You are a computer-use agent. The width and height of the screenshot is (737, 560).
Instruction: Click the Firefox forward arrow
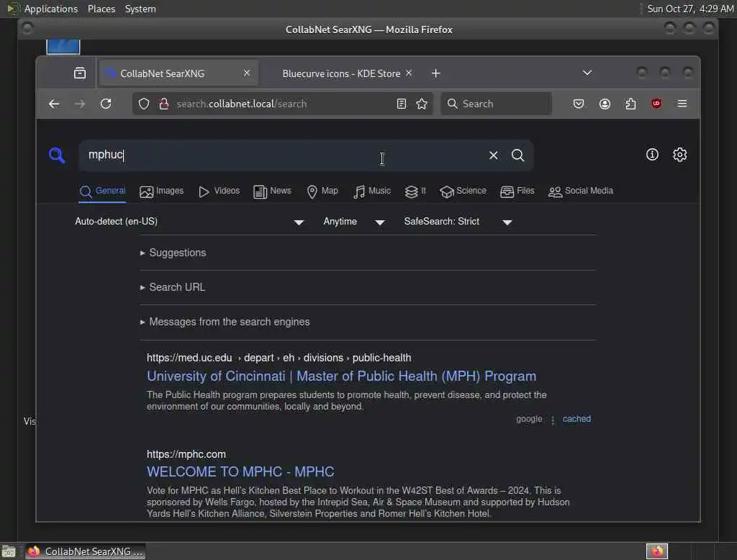point(80,104)
